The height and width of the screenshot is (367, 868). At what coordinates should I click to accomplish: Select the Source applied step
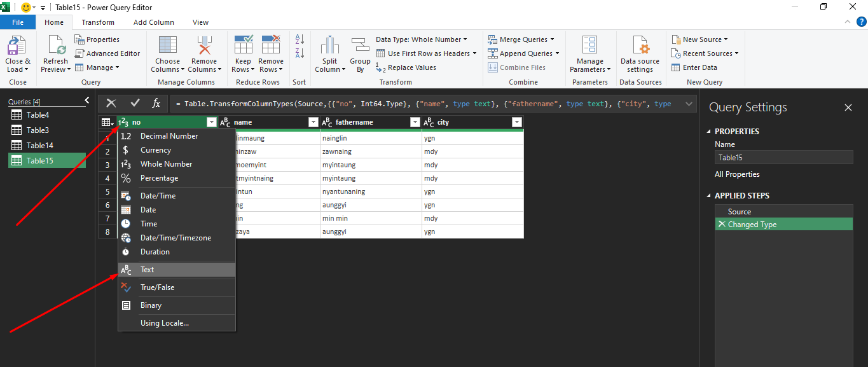(784, 212)
